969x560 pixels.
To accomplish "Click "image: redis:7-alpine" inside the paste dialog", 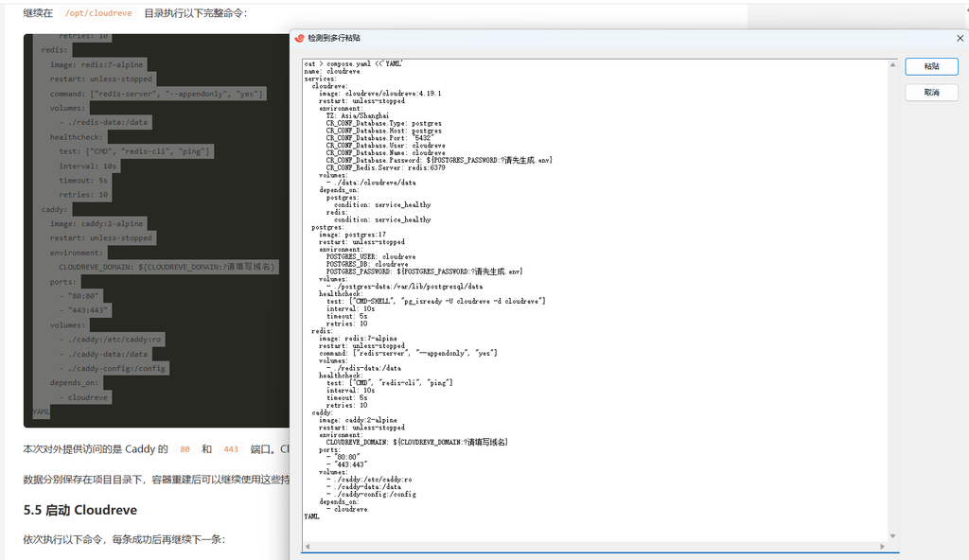I will 358,338.
